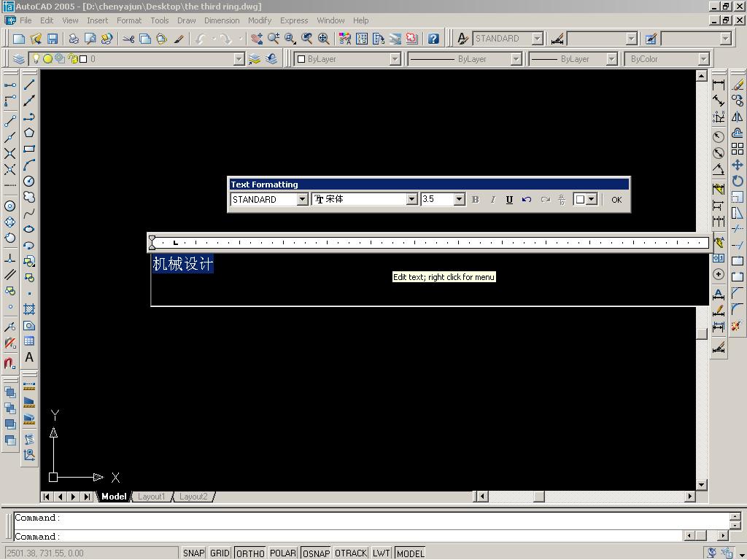Open the text color dropdown arrow
Screen dimensions: 747x560
[x=591, y=200]
